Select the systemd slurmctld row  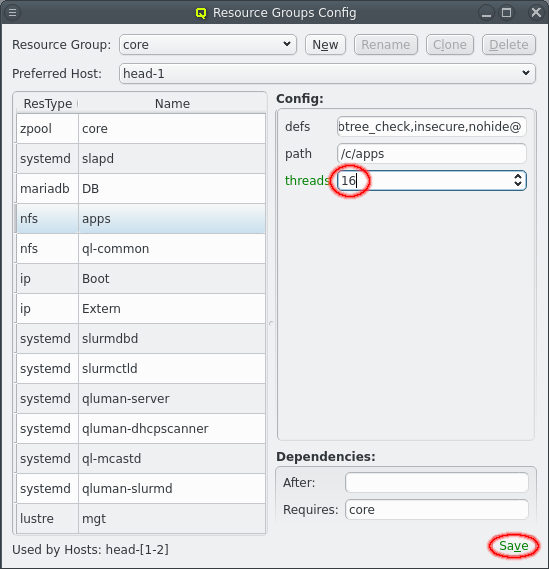pyautogui.click(x=141, y=369)
